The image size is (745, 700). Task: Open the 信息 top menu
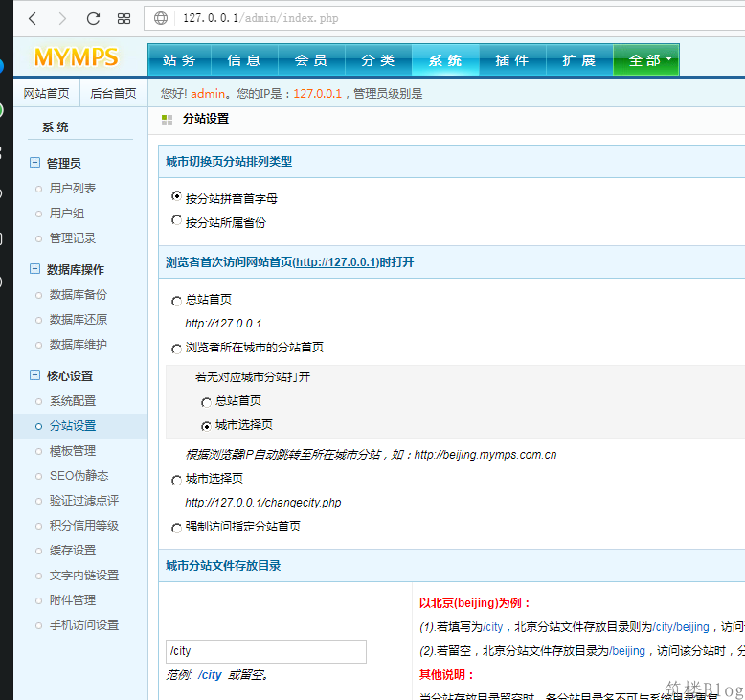[244, 60]
